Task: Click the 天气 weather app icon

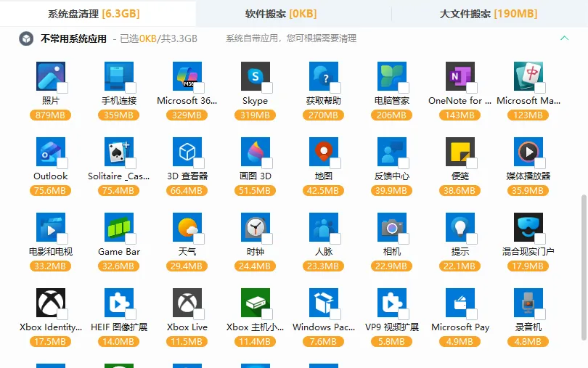Action: point(187,227)
